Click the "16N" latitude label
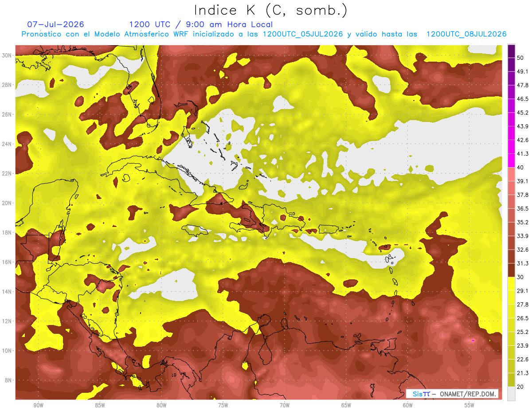The image size is (532, 411). click(x=7, y=262)
